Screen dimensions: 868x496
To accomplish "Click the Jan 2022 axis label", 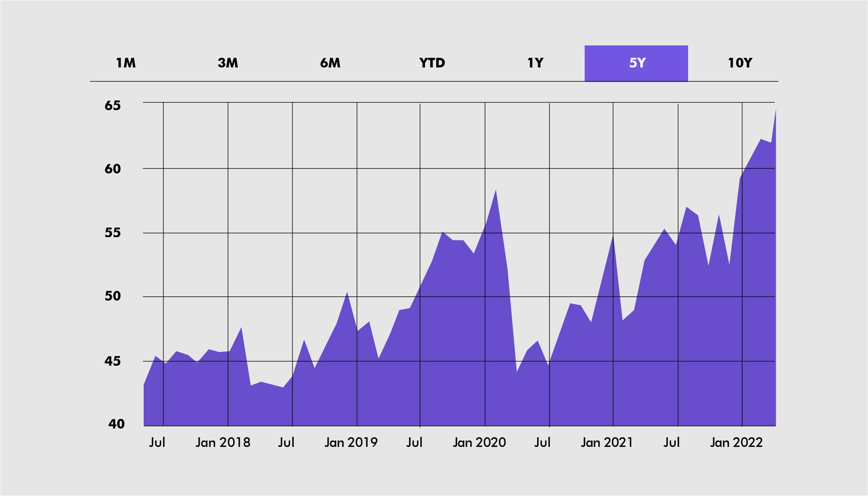I will tap(736, 442).
